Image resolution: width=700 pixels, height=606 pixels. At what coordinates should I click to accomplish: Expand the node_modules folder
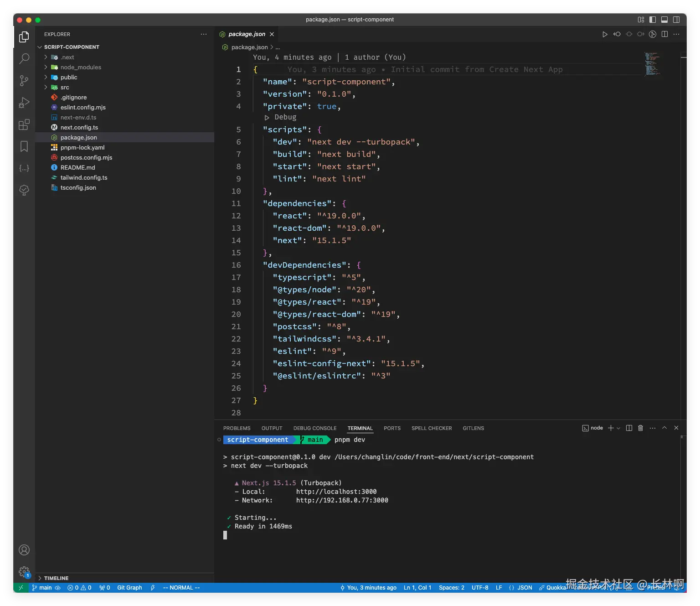coord(81,67)
